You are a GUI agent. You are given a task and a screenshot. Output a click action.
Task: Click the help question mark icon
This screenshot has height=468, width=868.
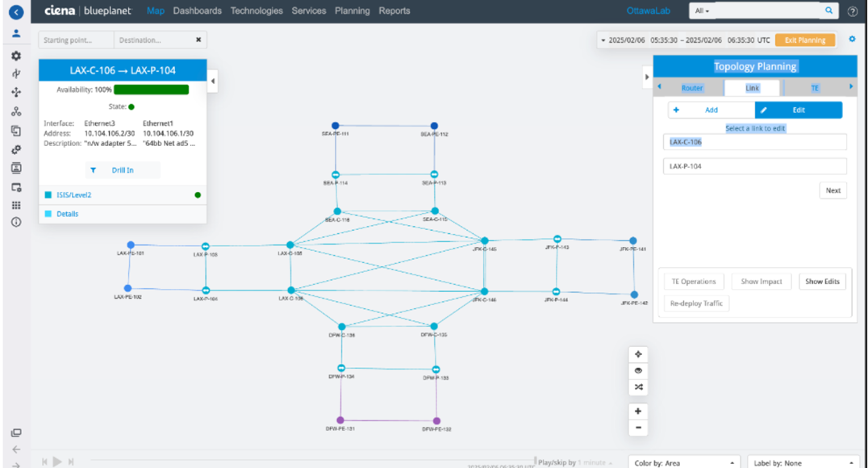coord(853,11)
